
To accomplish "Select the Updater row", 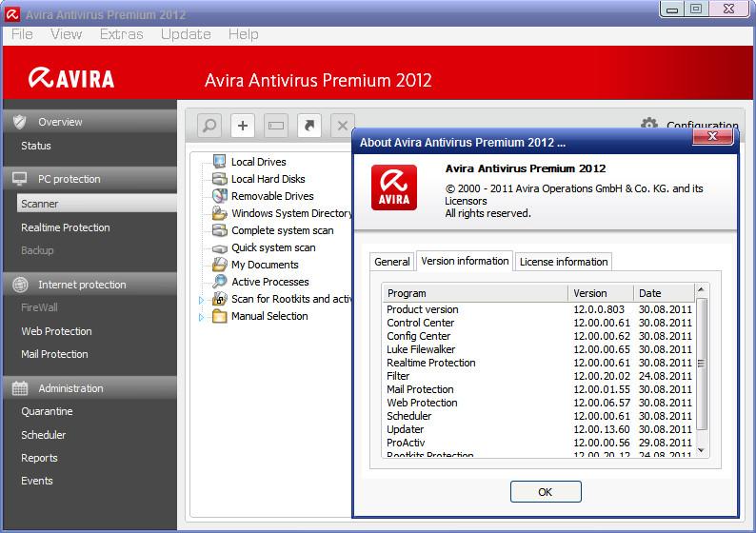I will tap(539, 429).
